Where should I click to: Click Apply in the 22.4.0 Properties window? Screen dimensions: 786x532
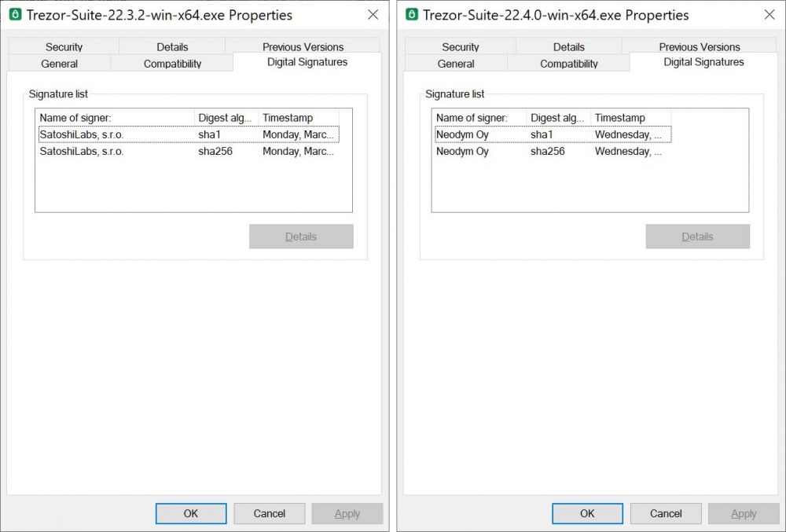(744, 513)
